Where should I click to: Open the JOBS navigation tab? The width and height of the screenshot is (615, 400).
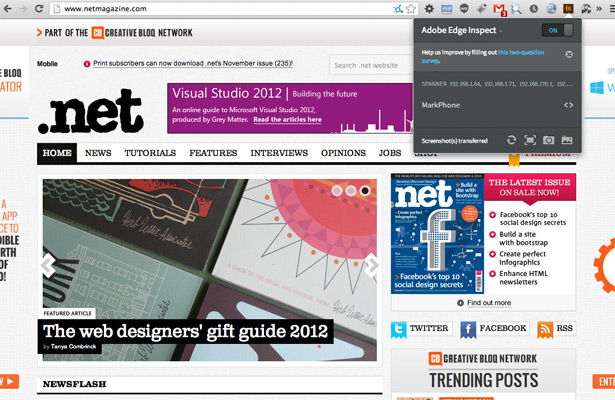pos(390,153)
